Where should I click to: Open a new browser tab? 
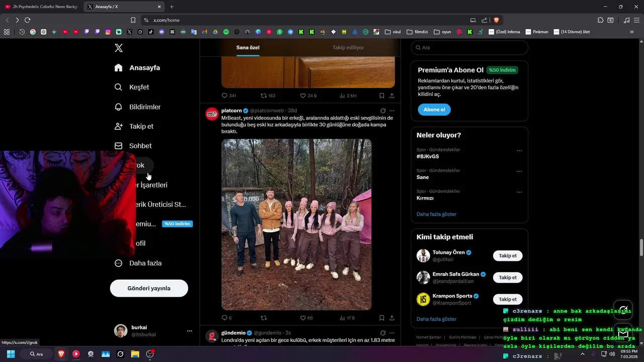coord(172,7)
